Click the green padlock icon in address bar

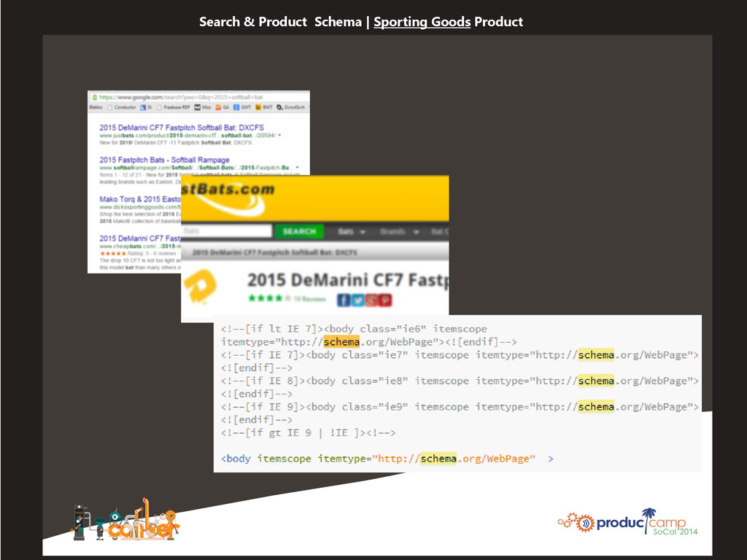[94, 97]
